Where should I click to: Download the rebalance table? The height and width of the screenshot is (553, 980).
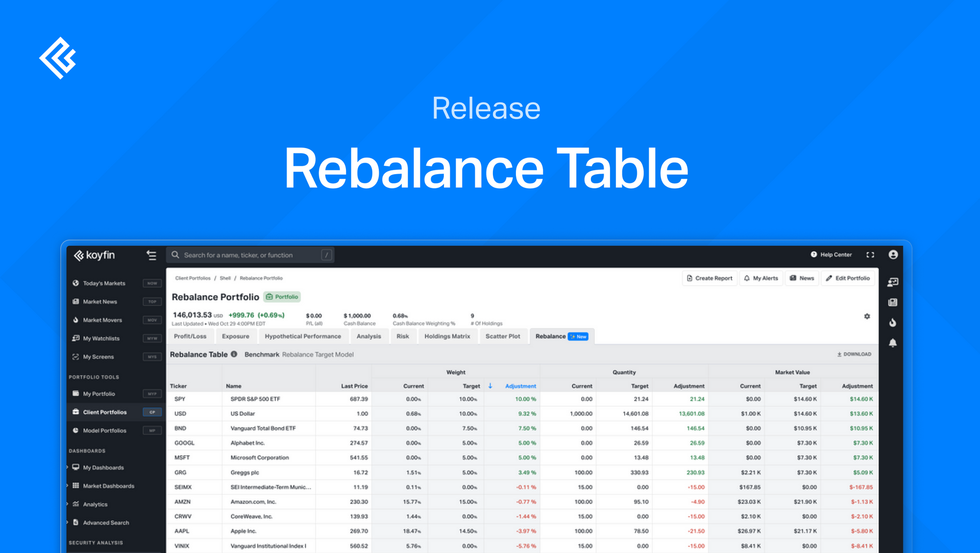pyautogui.click(x=854, y=354)
